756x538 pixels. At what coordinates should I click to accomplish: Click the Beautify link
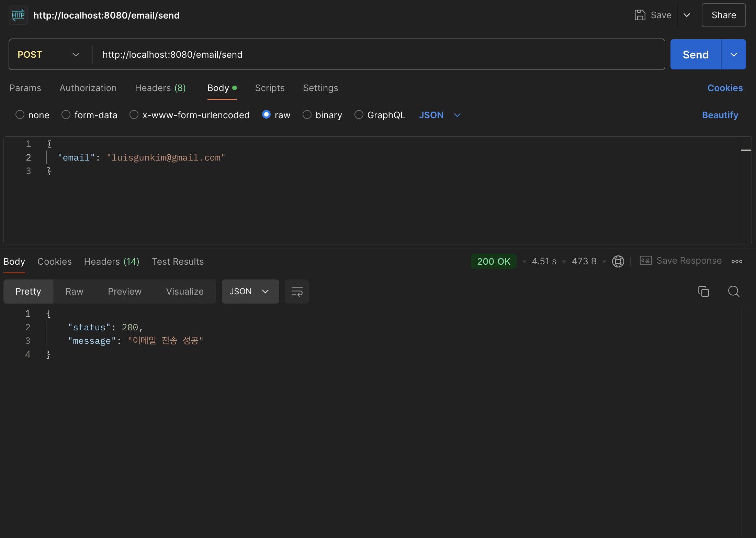(x=720, y=115)
